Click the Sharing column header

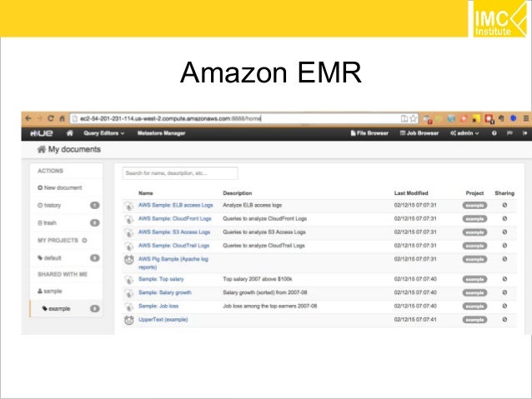504,193
